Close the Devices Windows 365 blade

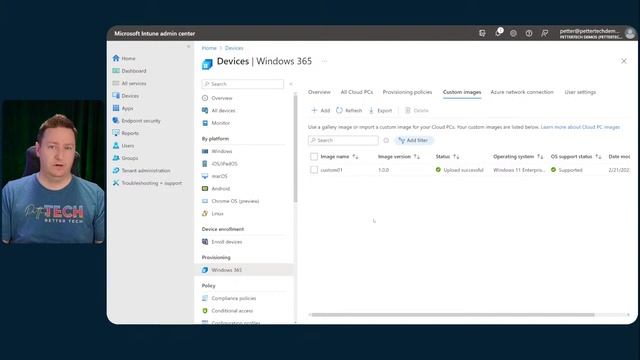pos(624,61)
